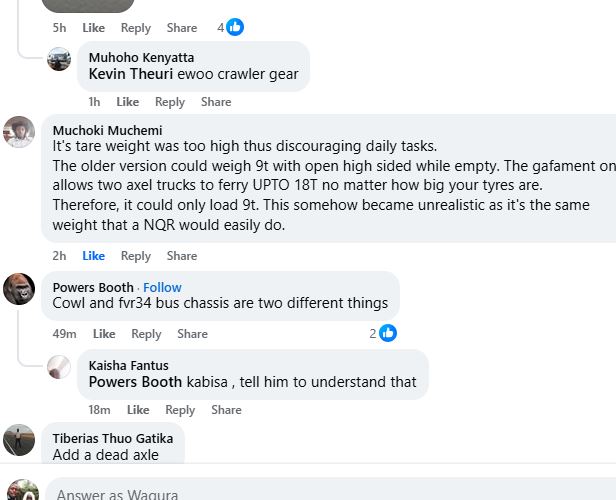Like Muhoho Kenyatta's comment
This screenshot has height=500, width=616.
coord(127,102)
